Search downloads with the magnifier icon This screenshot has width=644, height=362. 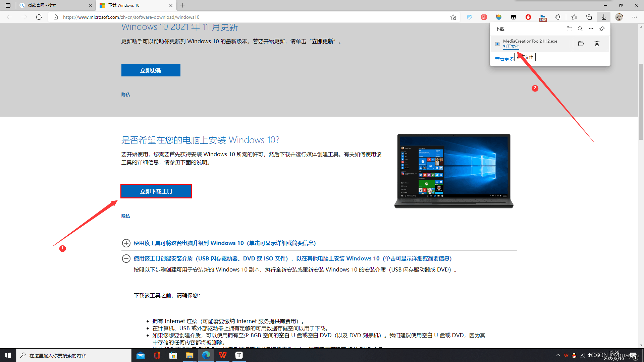[580, 29]
